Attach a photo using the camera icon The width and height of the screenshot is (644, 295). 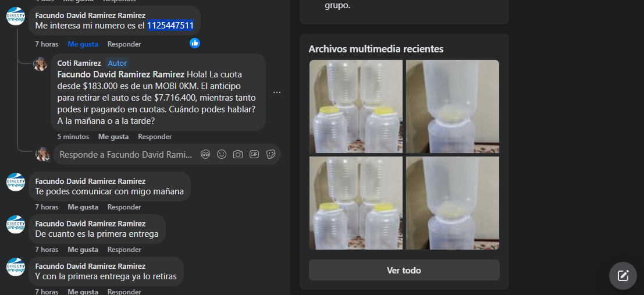238,155
